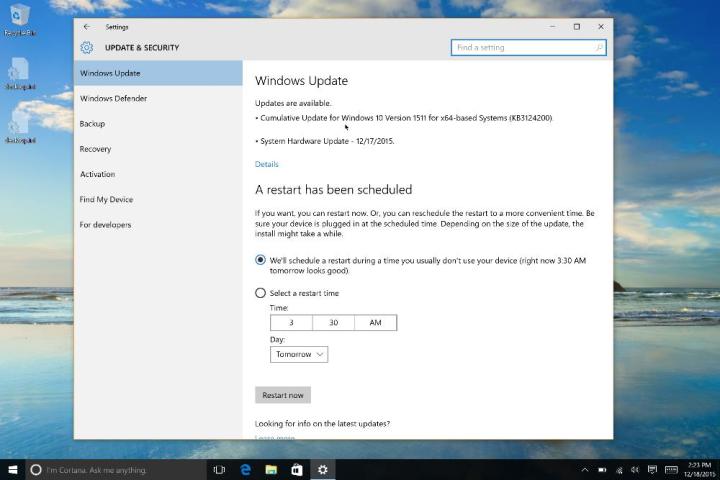Click 'Looking for info on the latest updates?'
Screen dimensions: 720x480
pyautogui.click(x=322, y=424)
